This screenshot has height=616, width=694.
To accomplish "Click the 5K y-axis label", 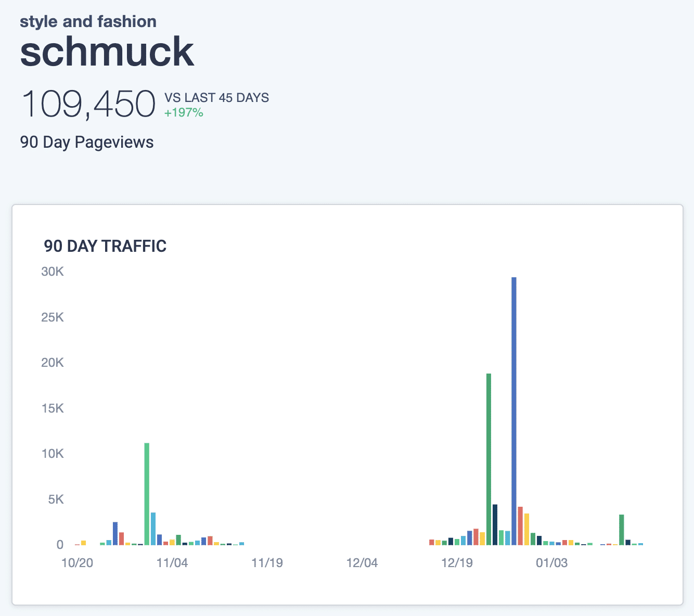I will click(x=56, y=499).
